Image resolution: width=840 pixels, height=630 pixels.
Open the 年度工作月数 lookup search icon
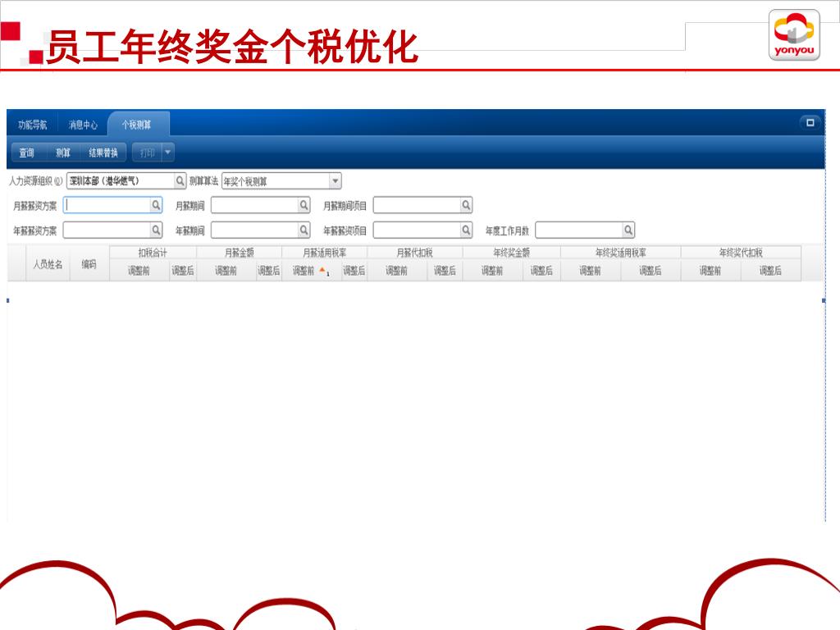pos(628,231)
